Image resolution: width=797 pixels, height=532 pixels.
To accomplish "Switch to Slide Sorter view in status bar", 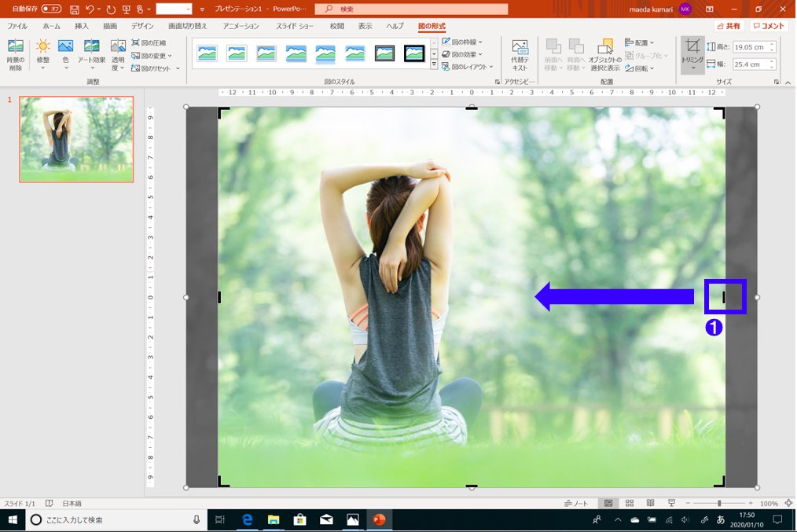I will [x=630, y=503].
